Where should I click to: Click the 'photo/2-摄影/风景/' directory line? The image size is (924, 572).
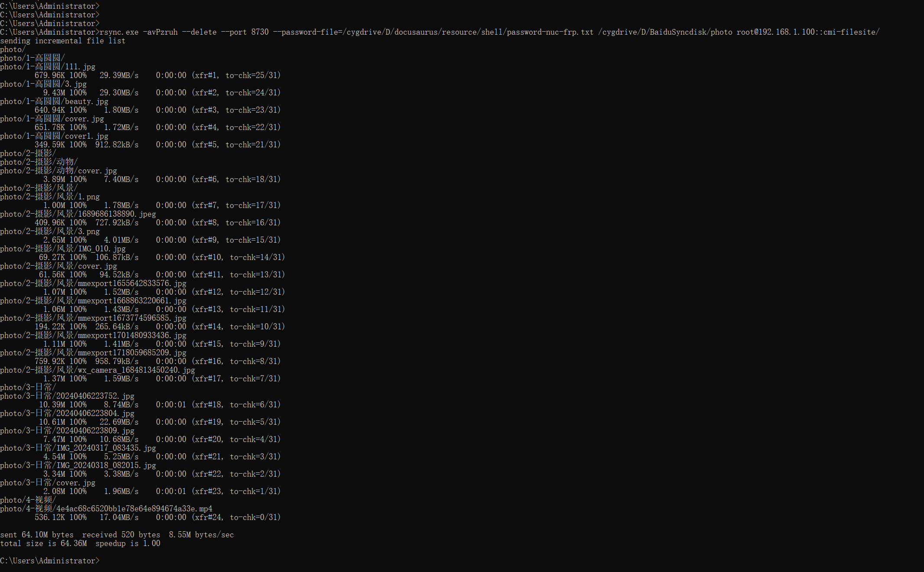pos(39,188)
